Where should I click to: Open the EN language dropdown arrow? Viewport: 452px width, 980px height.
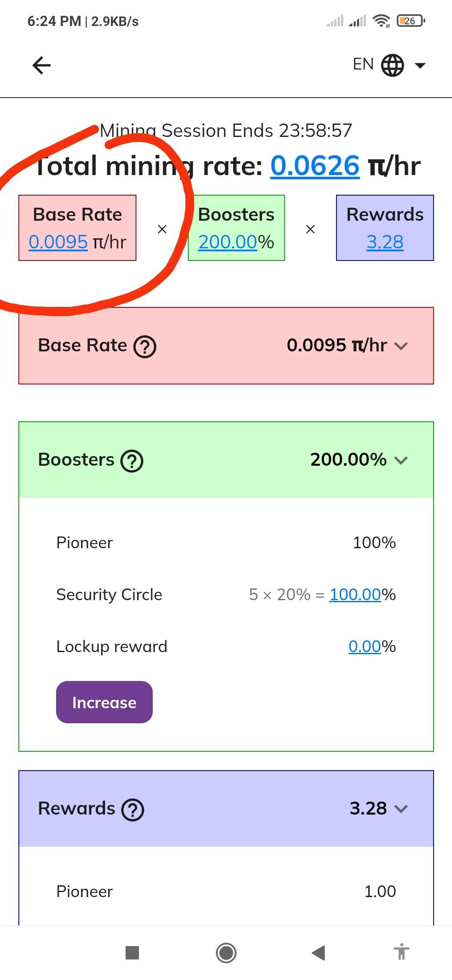[x=420, y=65]
